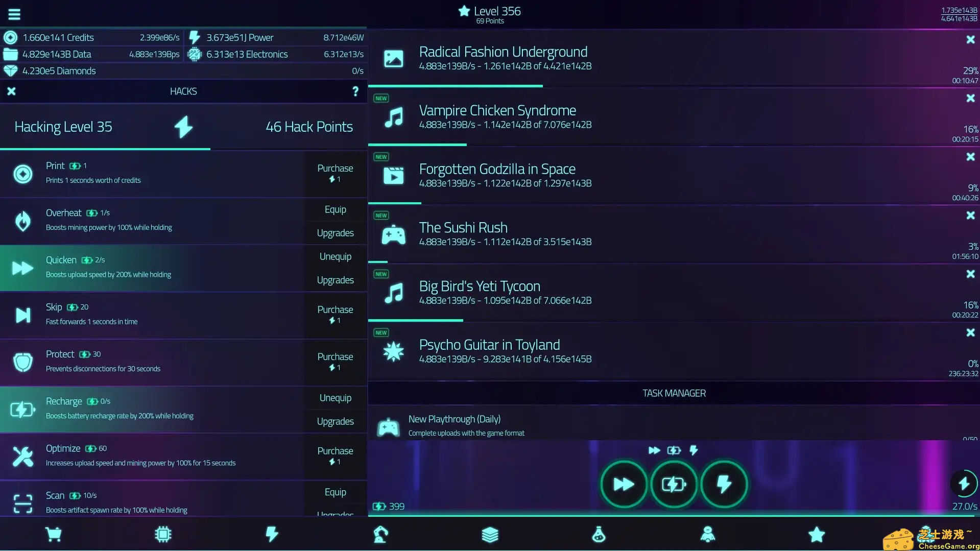Image resolution: width=980 pixels, height=551 pixels.
Task: Dismiss the Vampire Chicken Syndrome upload
Action: 970,98
